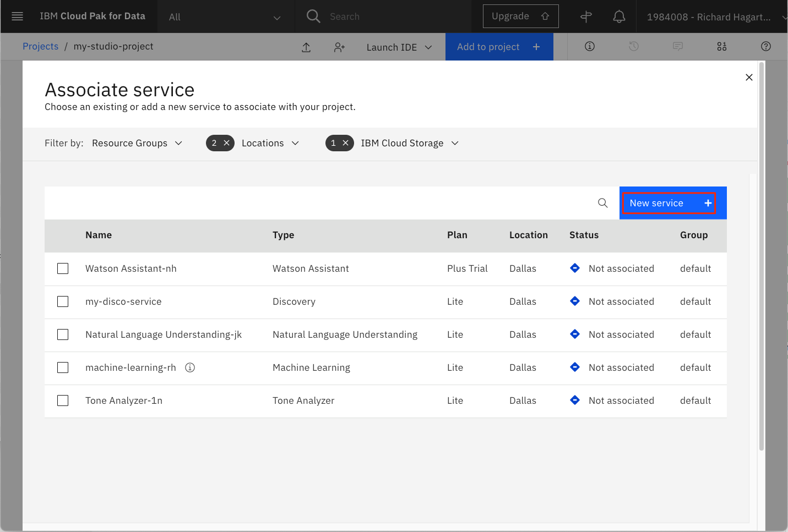
Task: Click the table search magnifier icon
Action: coord(603,203)
